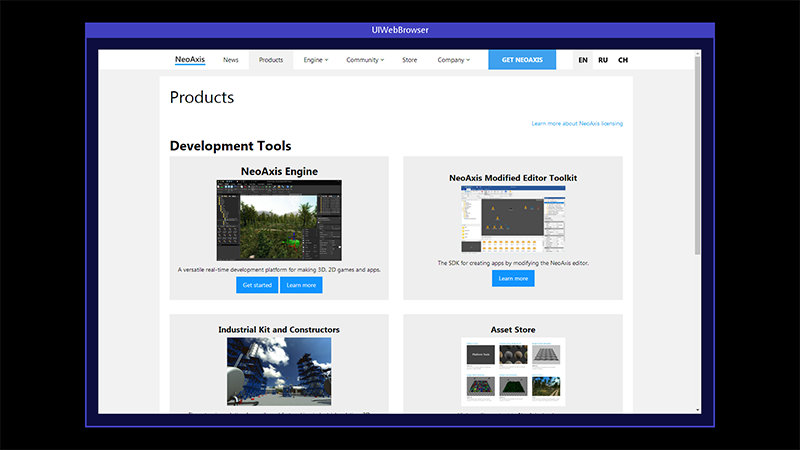Switch language to RU

coord(603,60)
